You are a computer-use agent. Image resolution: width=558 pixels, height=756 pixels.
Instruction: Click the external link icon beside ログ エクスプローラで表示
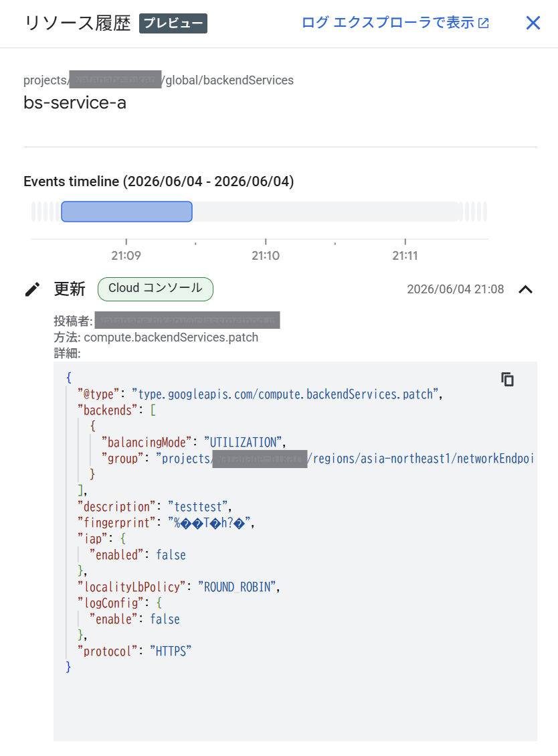click(483, 23)
